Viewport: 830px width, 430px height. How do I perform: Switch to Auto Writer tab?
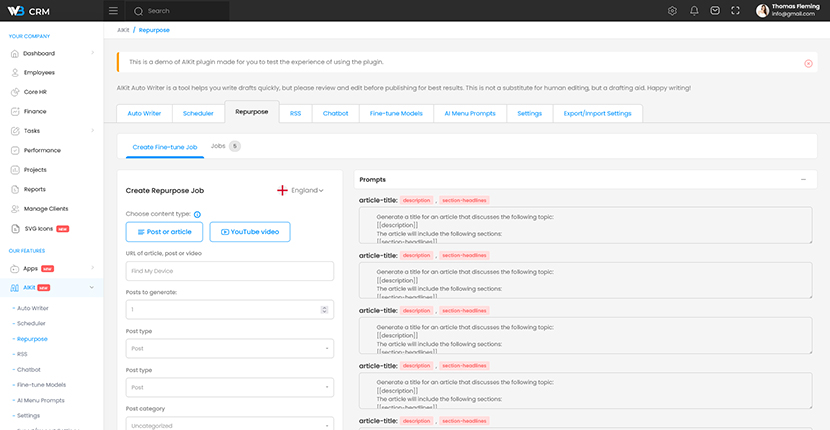point(145,113)
